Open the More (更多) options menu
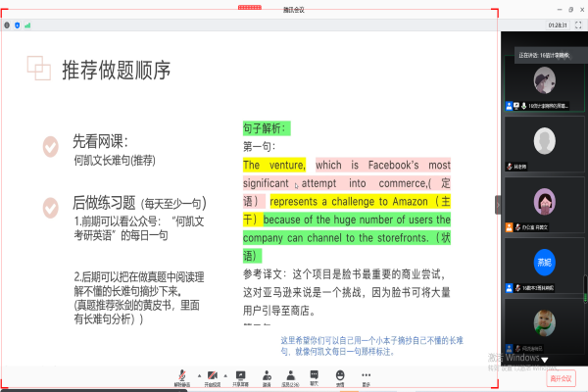 (366, 374)
